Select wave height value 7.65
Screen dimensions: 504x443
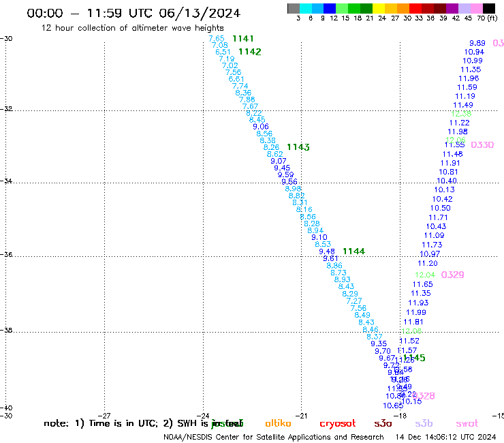coord(217,39)
